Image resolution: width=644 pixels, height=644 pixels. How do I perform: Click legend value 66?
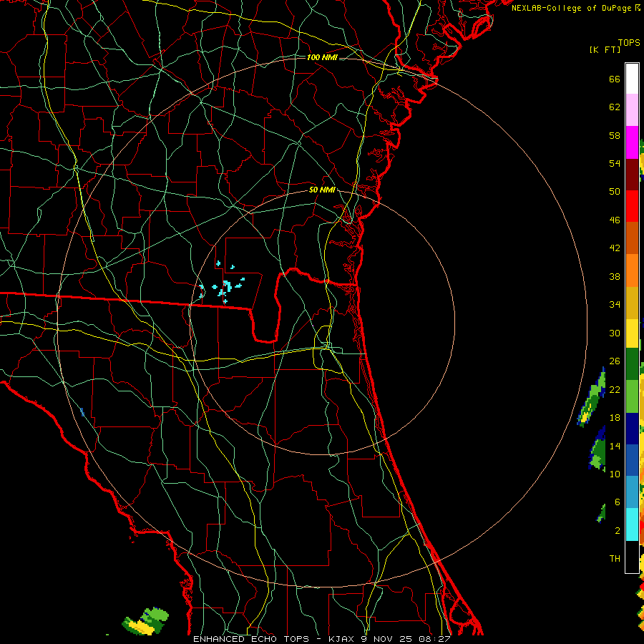click(x=615, y=79)
